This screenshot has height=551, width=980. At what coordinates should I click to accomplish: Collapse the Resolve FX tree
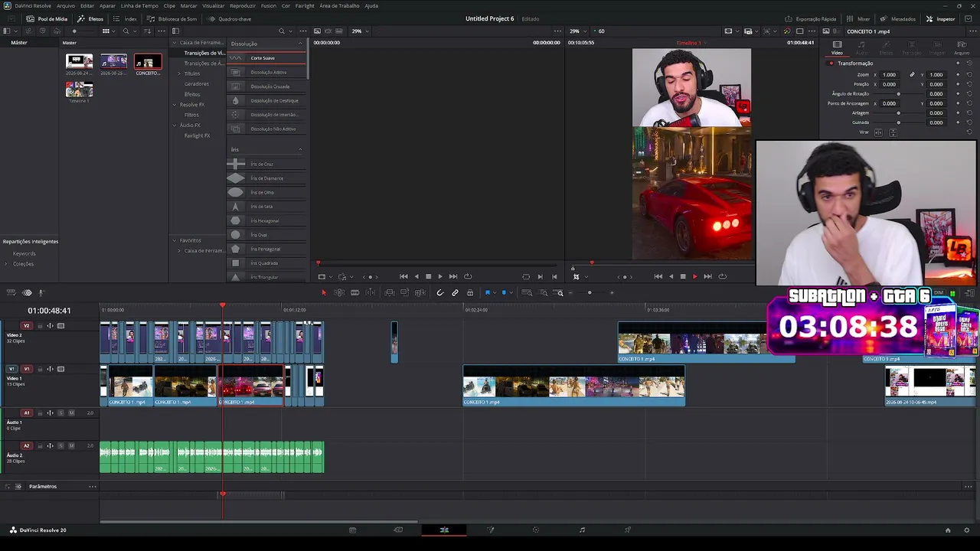[x=174, y=104]
